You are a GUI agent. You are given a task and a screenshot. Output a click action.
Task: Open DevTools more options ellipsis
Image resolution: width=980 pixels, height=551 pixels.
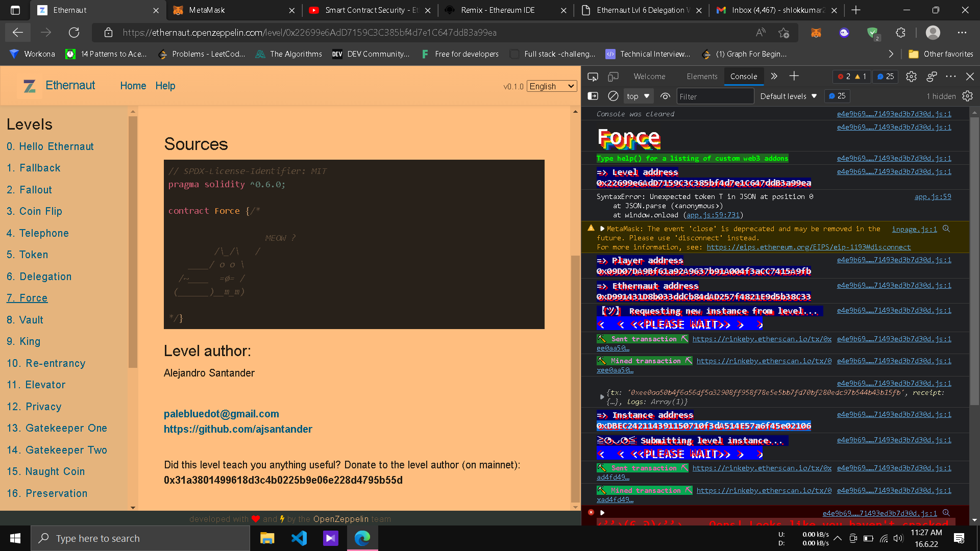[x=950, y=77]
